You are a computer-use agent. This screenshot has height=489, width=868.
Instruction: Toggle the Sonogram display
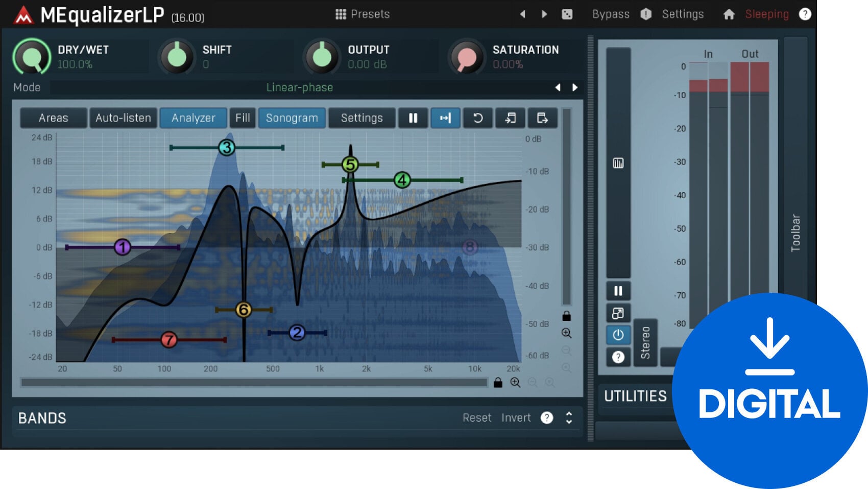292,118
